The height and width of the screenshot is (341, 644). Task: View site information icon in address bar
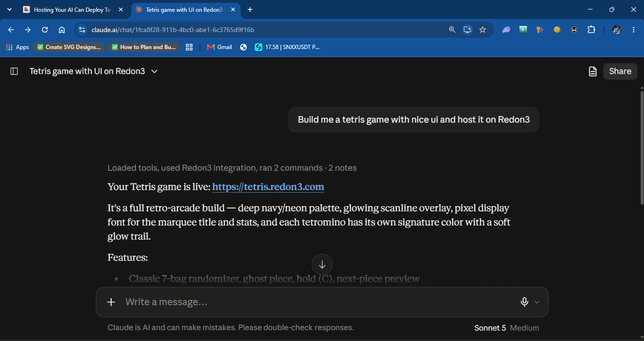(x=82, y=30)
